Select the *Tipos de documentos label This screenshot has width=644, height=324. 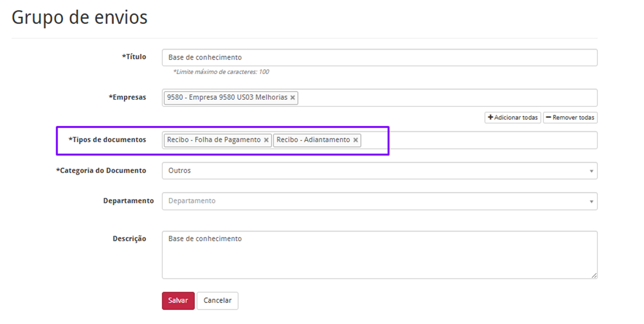(x=107, y=140)
